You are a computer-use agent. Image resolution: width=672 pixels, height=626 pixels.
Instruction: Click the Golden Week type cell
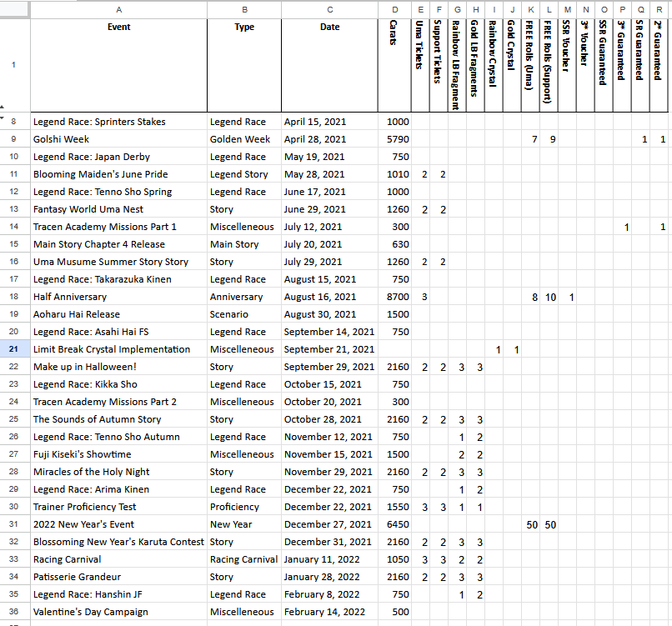tap(244, 139)
